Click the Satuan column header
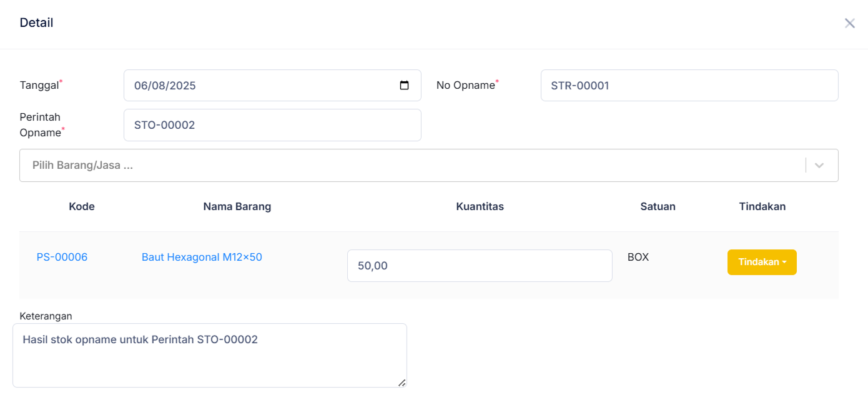The image size is (868, 397). pos(658,206)
